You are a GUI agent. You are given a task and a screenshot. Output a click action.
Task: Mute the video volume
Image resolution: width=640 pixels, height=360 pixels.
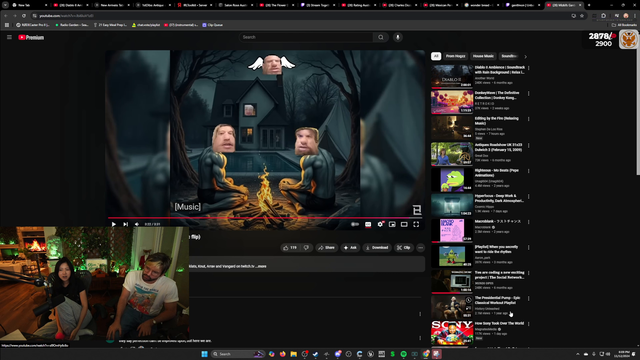(137, 224)
